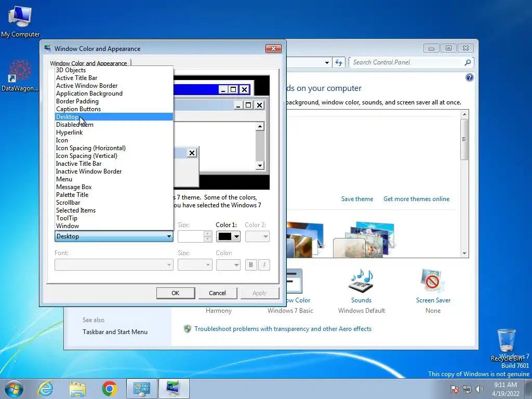Click Show desktop strip beside the clock

point(528,389)
